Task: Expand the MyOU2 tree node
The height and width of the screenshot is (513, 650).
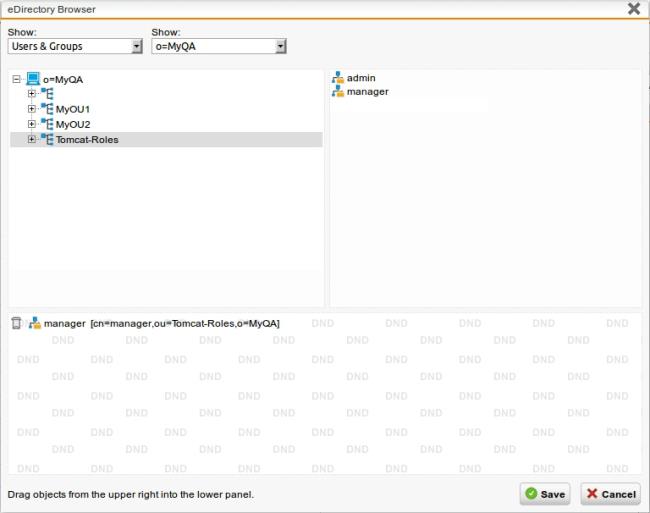Action: point(32,124)
